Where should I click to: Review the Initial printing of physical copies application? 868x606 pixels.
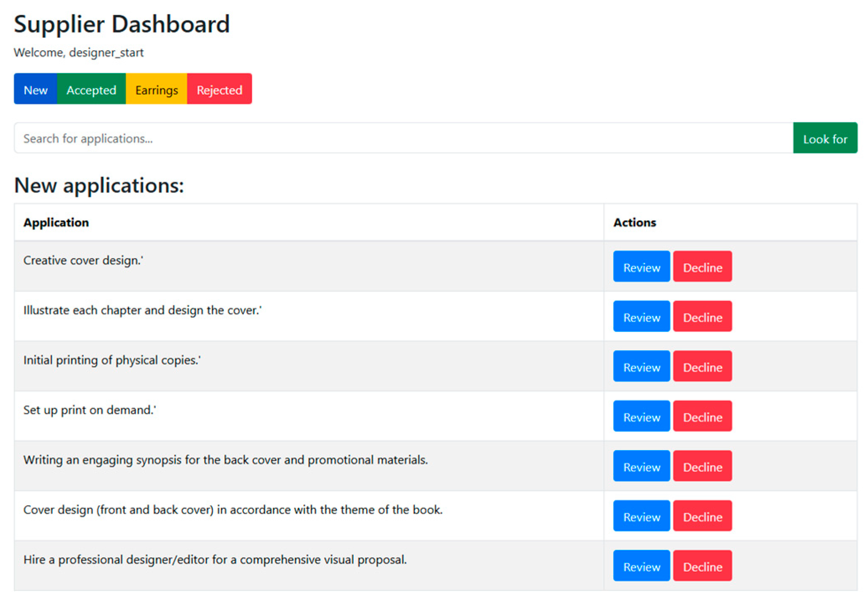click(x=641, y=366)
